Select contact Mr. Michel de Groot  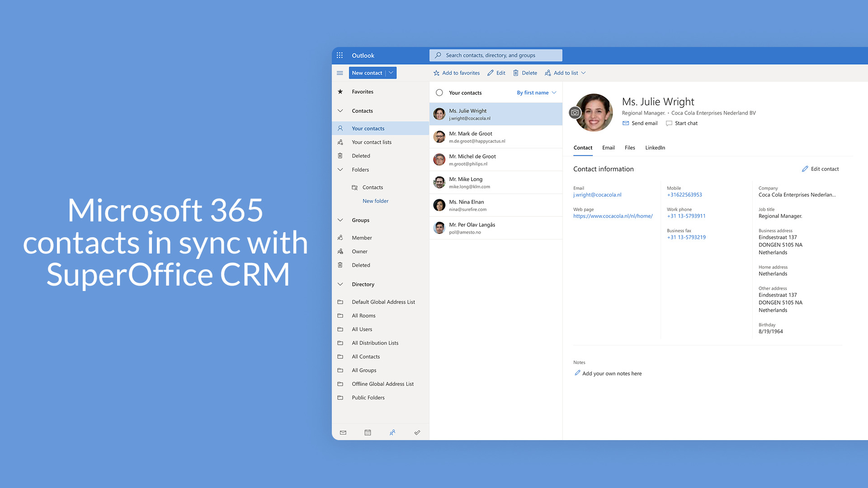pos(496,160)
